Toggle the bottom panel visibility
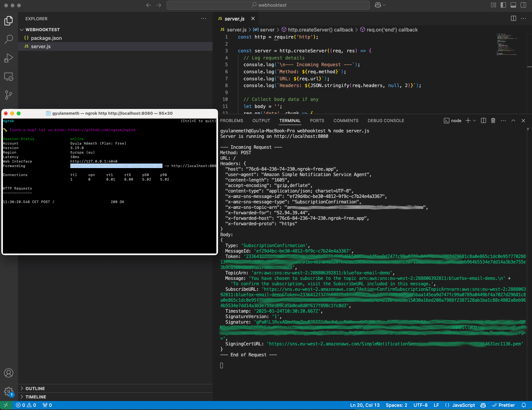This screenshot has height=410, width=532. click(513, 5)
